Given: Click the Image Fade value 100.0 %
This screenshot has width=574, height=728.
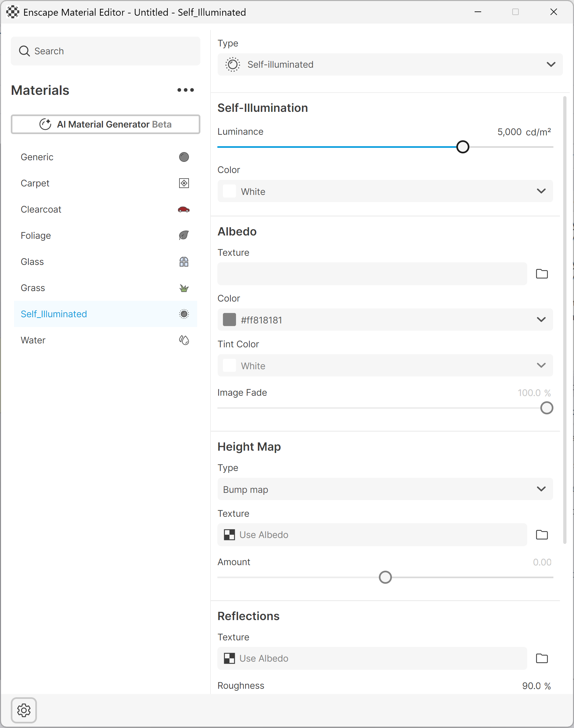Looking at the screenshot, I should [x=534, y=393].
